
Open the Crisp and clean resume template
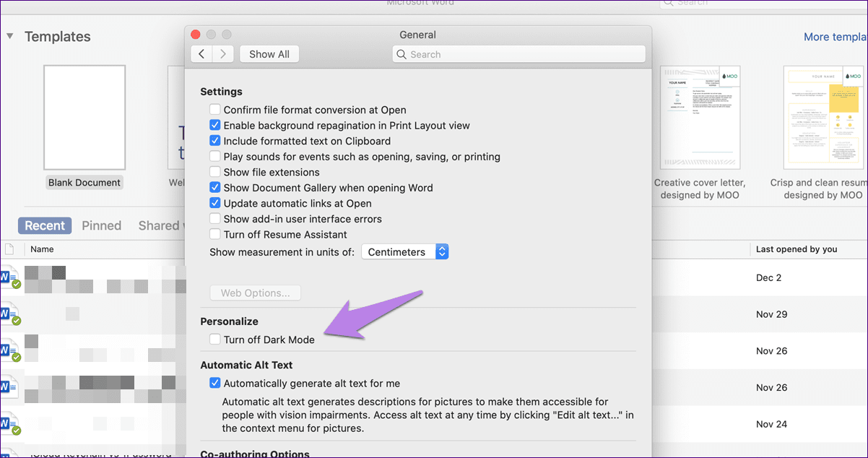(x=823, y=118)
